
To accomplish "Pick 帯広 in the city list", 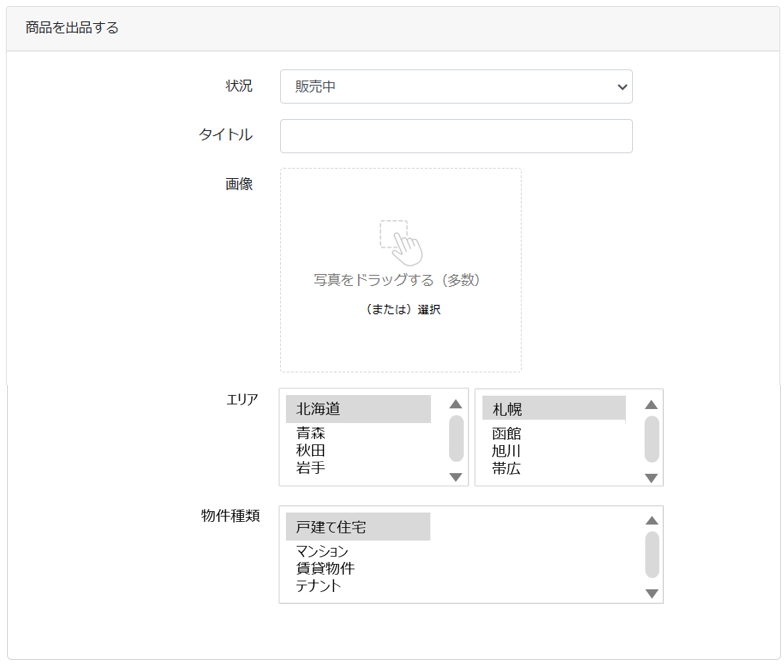I will pos(507,468).
